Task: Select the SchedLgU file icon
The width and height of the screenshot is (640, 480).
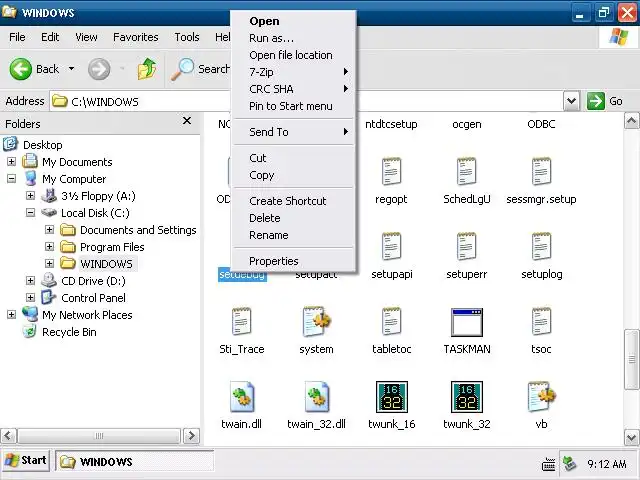Action: [467, 172]
